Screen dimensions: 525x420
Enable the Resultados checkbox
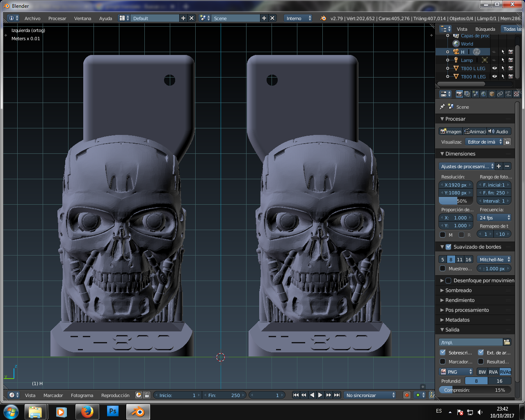(x=481, y=361)
